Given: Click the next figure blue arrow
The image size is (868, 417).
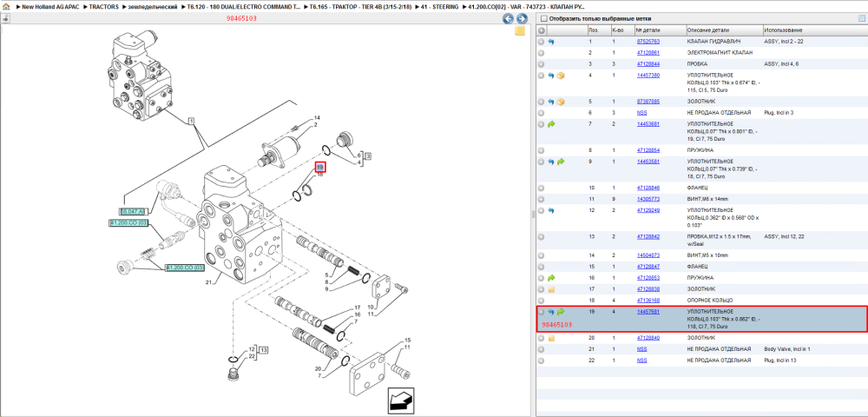Looking at the screenshot, I should pyautogui.click(x=521, y=19).
